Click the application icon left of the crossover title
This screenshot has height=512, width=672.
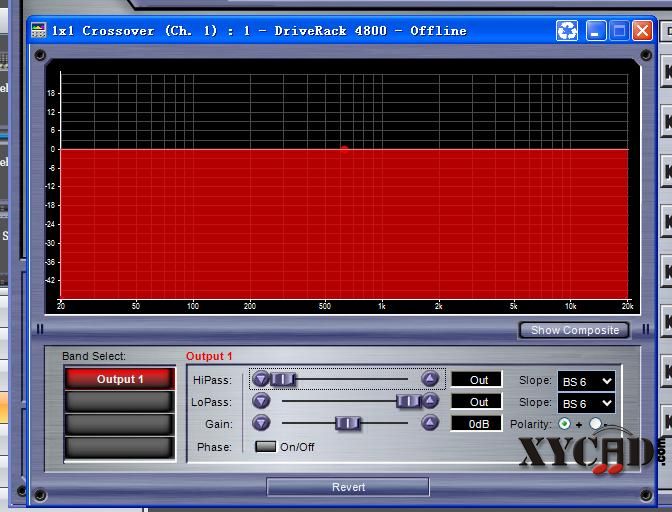pyautogui.click(x=39, y=31)
